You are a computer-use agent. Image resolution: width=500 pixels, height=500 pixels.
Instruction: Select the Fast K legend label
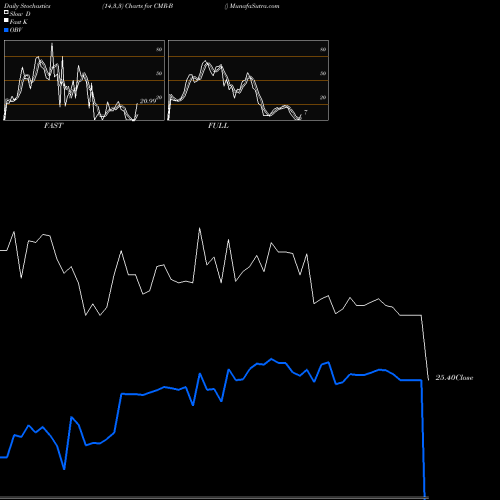point(19,22)
